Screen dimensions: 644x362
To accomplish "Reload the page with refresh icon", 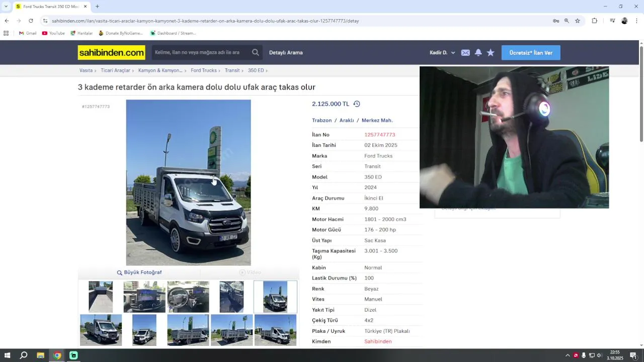I will pos(31,21).
